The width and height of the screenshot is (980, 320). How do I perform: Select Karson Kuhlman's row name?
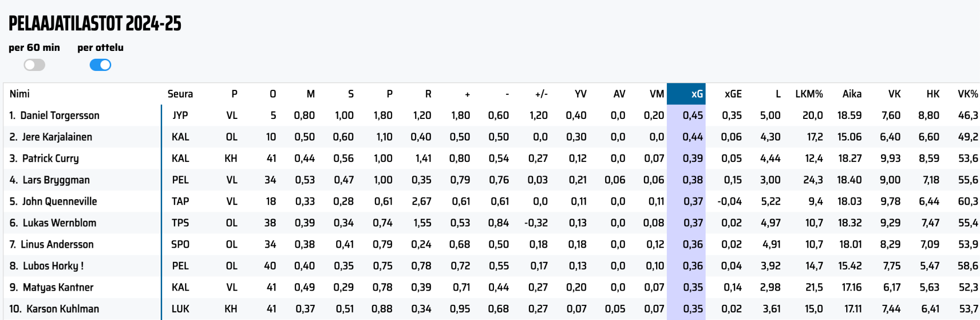(x=63, y=309)
